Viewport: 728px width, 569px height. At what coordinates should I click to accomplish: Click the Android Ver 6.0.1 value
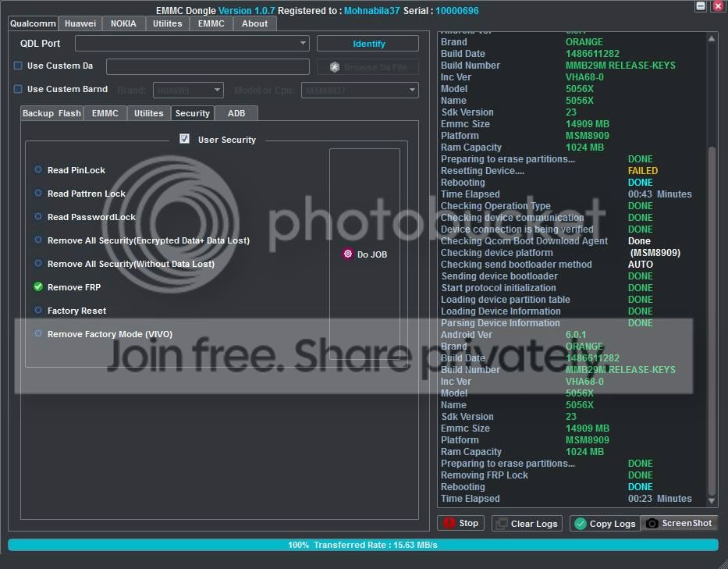(x=576, y=334)
